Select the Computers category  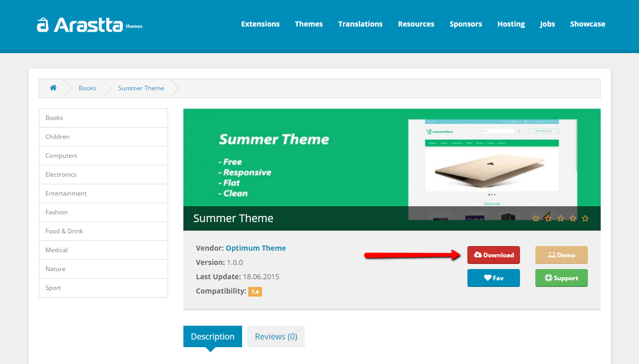(x=103, y=156)
